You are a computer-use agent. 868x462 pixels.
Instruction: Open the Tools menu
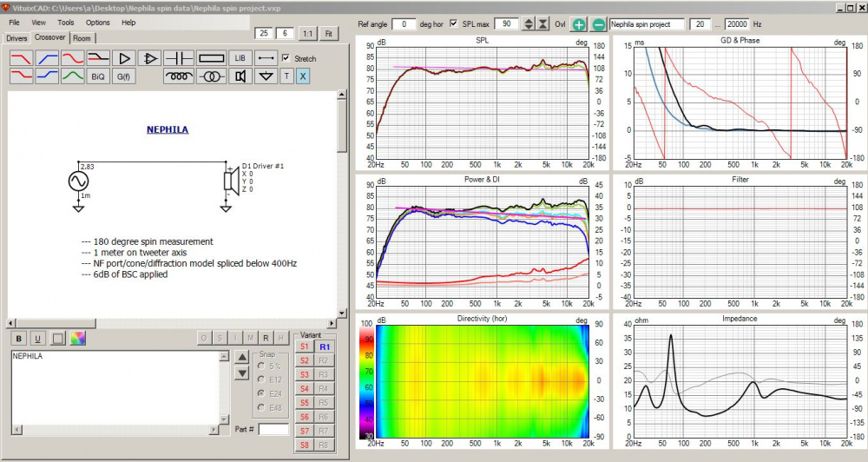pyautogui.click(x=66, y=22)
